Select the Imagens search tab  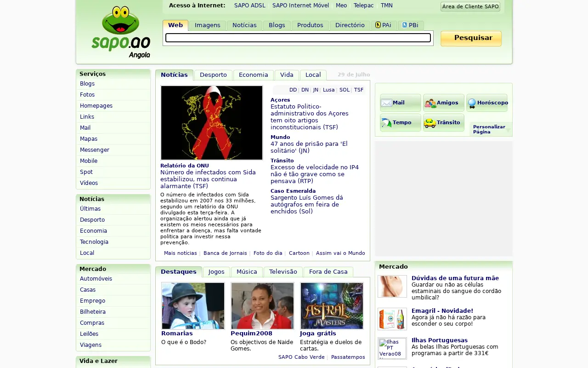tap(208, 25)
